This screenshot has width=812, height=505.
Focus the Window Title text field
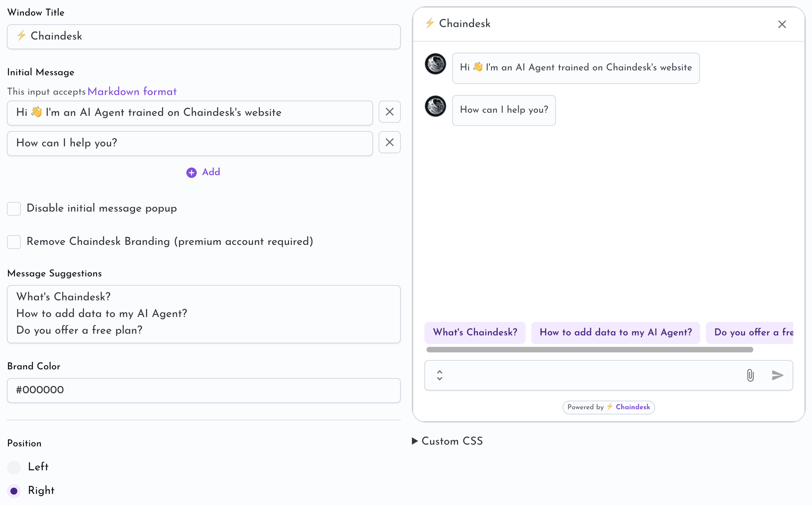204,36
